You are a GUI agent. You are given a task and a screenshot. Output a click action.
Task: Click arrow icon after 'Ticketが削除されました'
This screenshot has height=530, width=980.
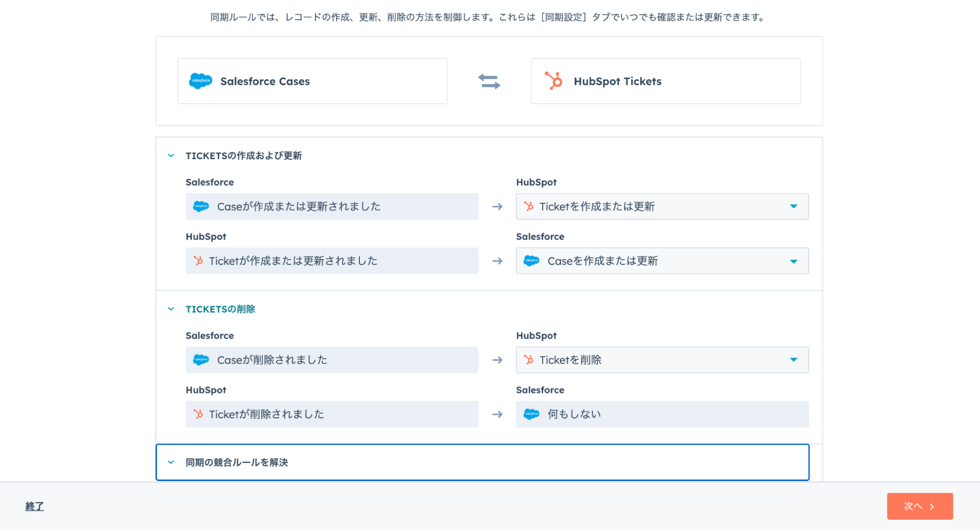tap(497, 414)
